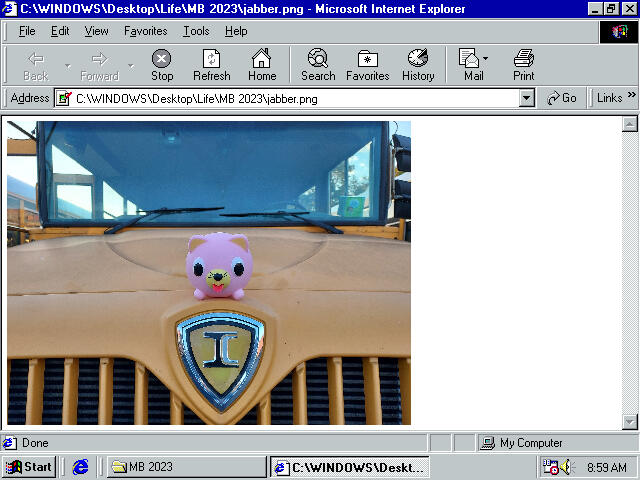Expand the Mail button dropdown

(x=486, y=59)
